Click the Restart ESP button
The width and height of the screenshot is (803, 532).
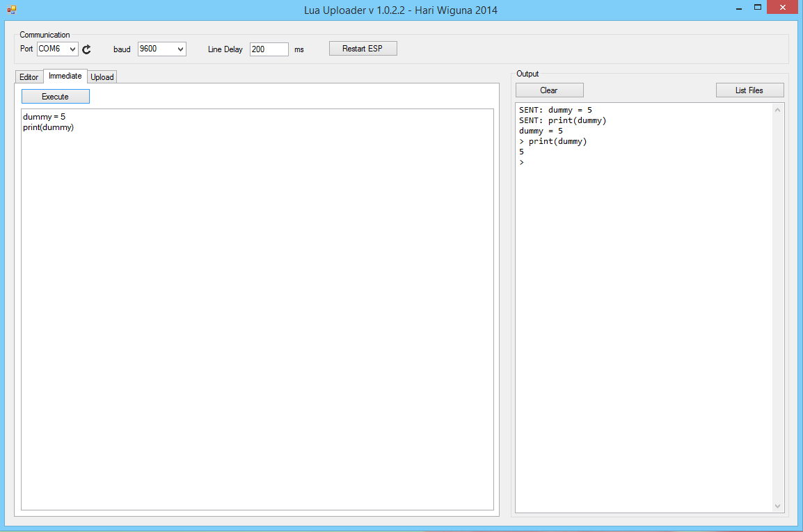coord(363,49)
